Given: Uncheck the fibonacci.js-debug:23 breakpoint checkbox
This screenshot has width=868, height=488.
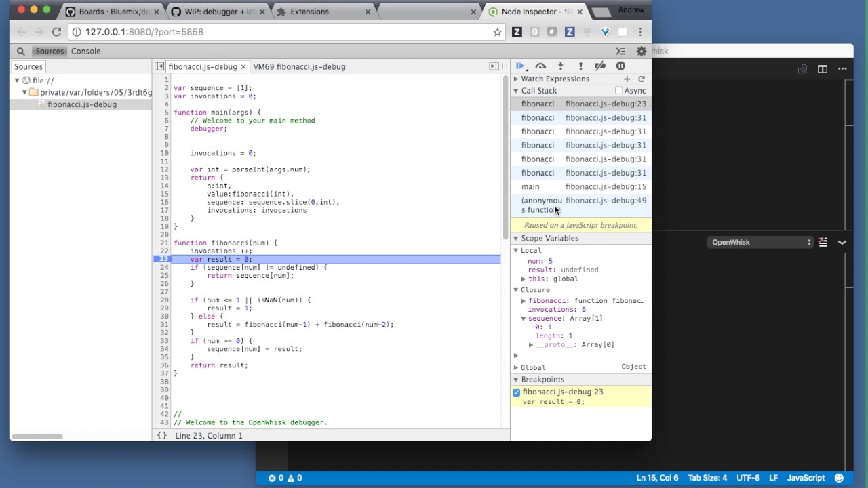Looking at the screenshot, I should [517, 392].
